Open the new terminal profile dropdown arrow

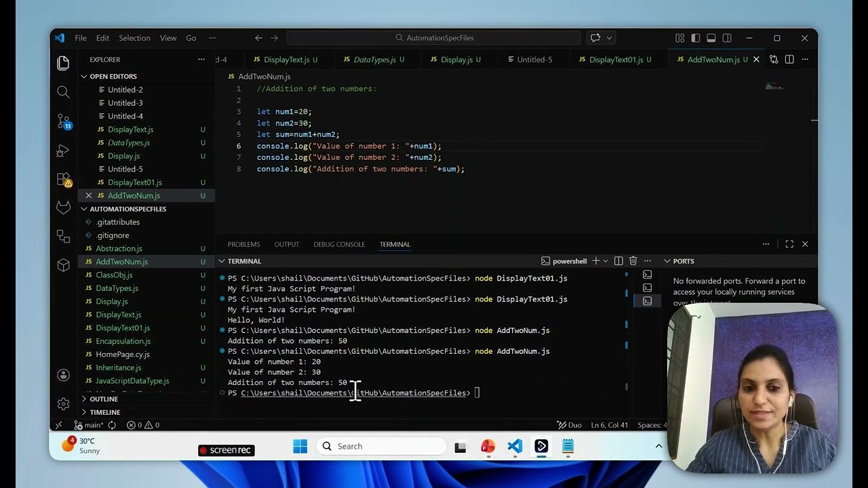[x=606, y=261]
